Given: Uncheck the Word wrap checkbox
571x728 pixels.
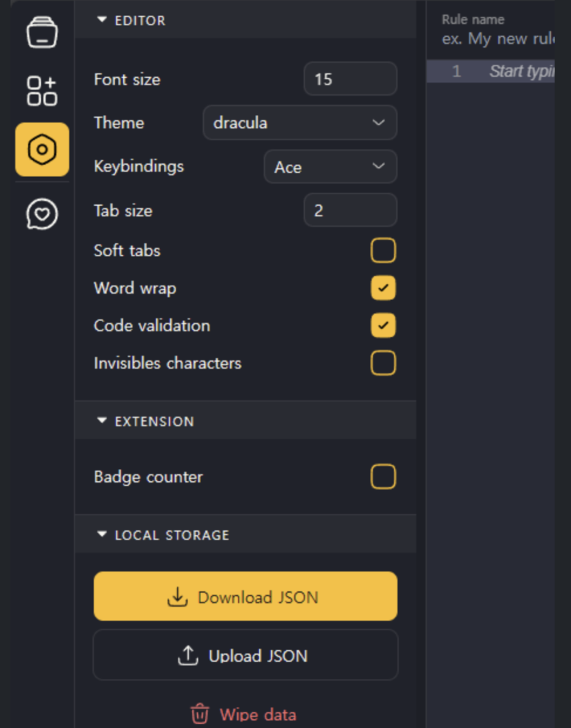Looking at the screenshot, I should coord(384,288).
